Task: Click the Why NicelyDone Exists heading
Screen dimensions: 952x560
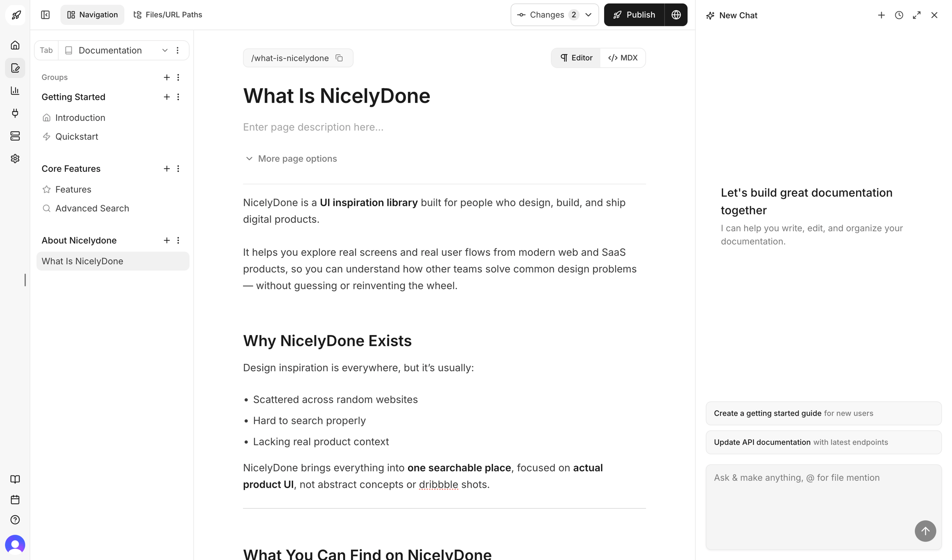Action: point(327,341)
